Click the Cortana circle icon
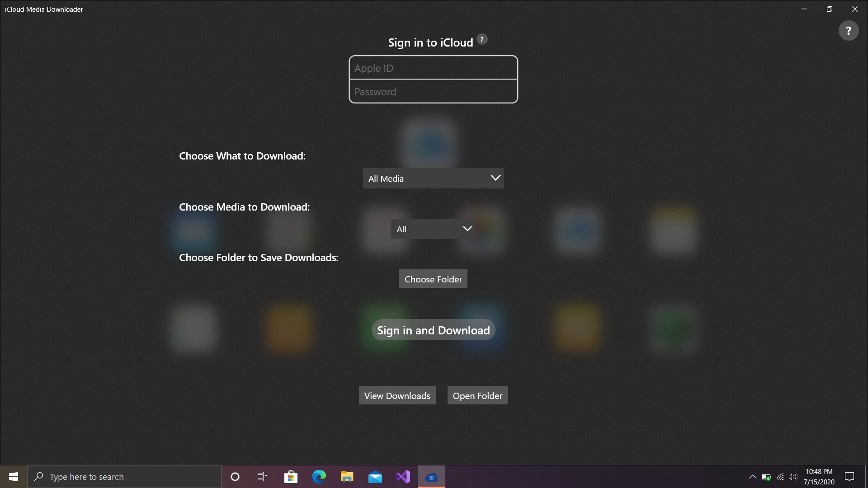Image resolution: width=868 pixels, height=488 pixels. point(235,477)
